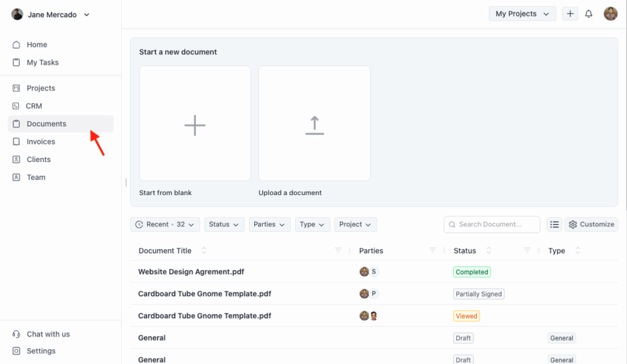
Task: Open the user profile avatar top right
Action: (x=610, y=13)
